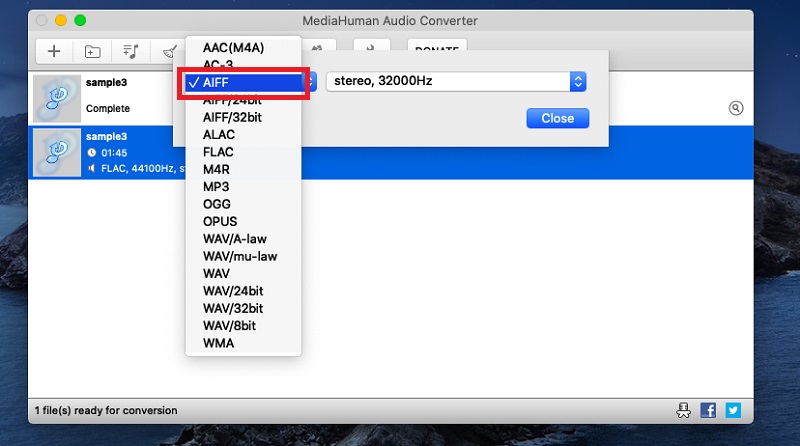Click the Add folder toolbar icon
This screenshot has width=800, height=446.
pos(92,51)
